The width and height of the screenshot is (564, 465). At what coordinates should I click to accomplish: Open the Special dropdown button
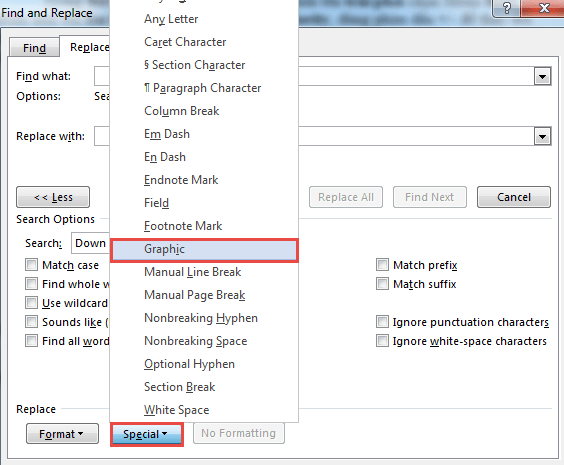click(147, 434)
